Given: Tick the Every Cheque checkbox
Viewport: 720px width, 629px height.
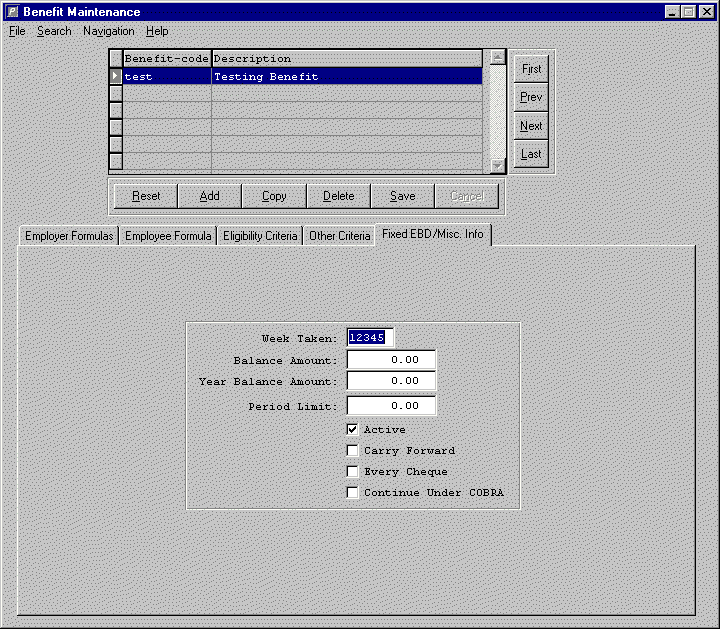Looking at the screenshot, I should pos(352,472).
